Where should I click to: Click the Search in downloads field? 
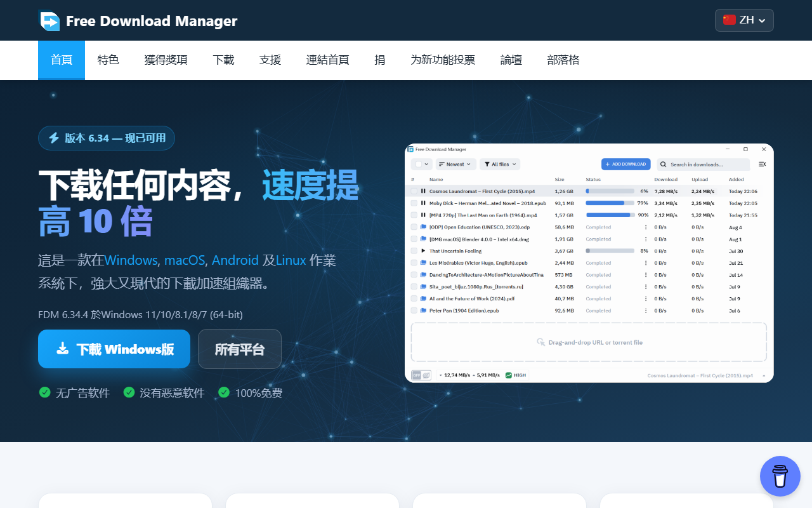[x=704, y=164]
